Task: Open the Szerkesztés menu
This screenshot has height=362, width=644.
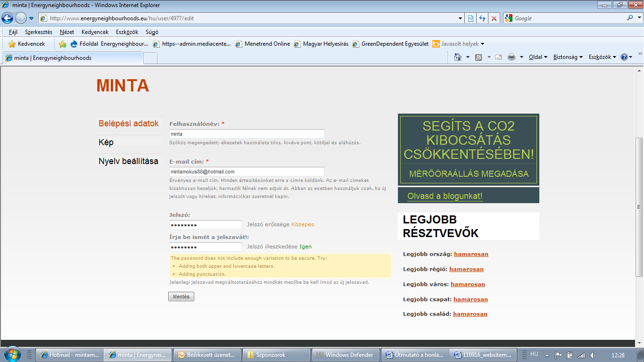Action: coord(39,32)
